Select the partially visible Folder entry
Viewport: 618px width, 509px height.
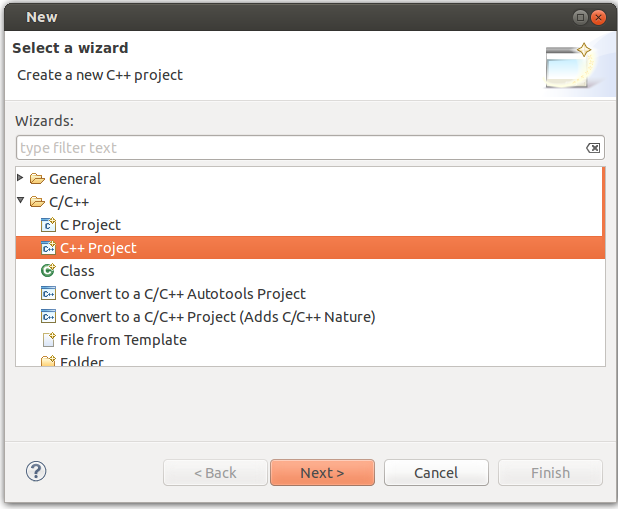pos(82,361)
